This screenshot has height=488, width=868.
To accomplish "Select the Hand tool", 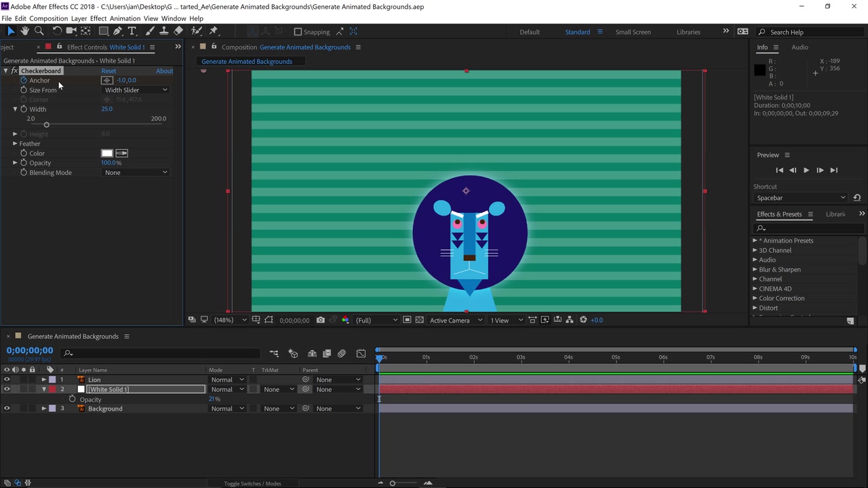I will coord(25,31).
